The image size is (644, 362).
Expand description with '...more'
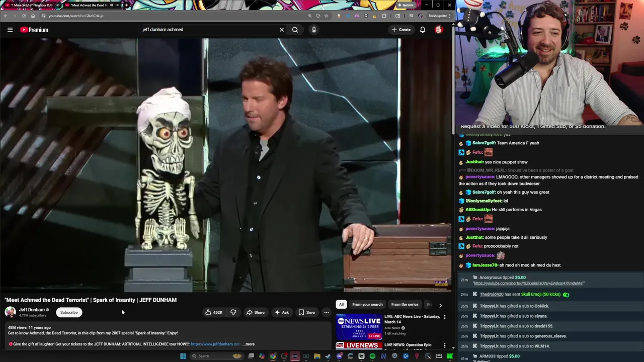249,344
